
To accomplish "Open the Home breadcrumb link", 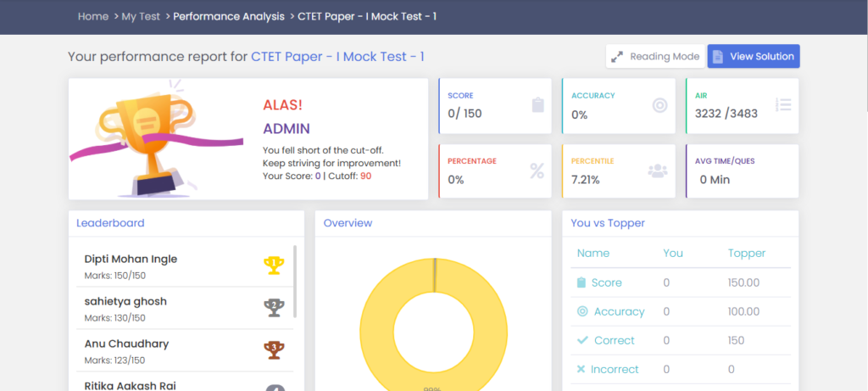I will 92,16.
